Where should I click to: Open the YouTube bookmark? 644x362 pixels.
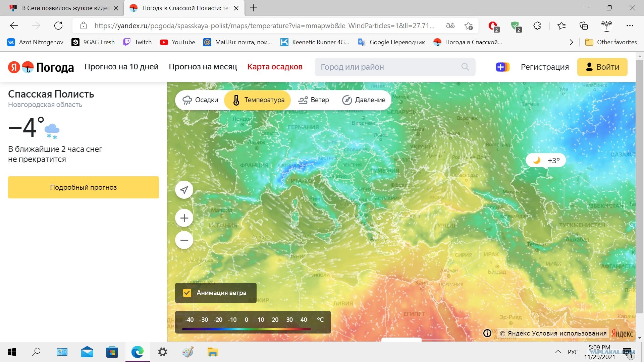177,42
